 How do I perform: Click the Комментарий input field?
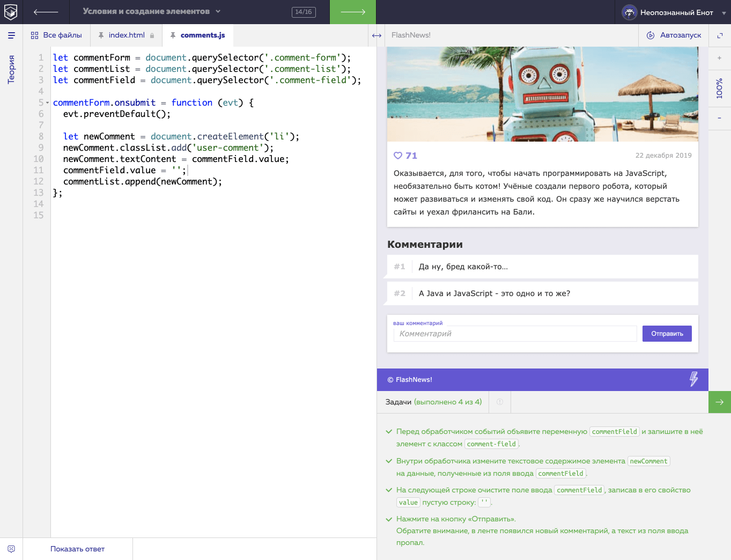coord(515,334)
